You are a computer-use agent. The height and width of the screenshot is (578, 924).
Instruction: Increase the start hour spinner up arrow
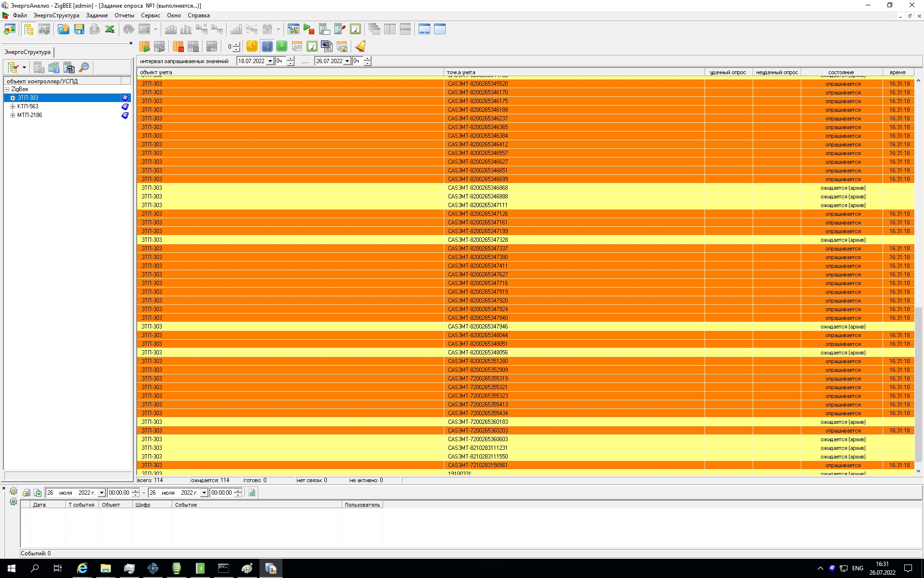tap(290, 59)
